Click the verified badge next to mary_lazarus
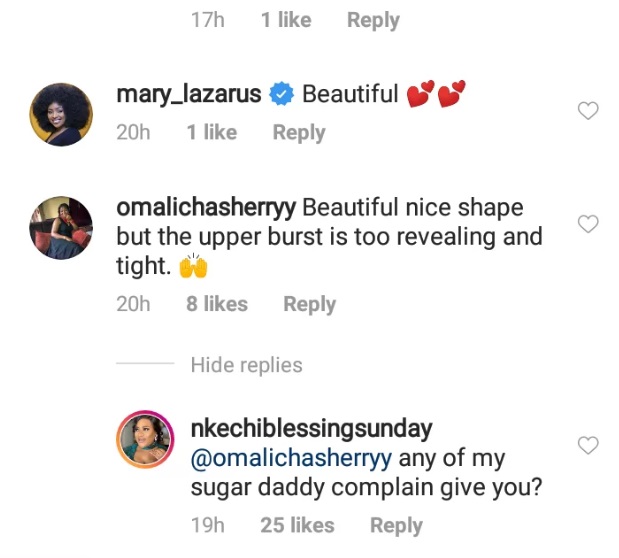Viewport: 619px width, 558px height. [282, 95]
